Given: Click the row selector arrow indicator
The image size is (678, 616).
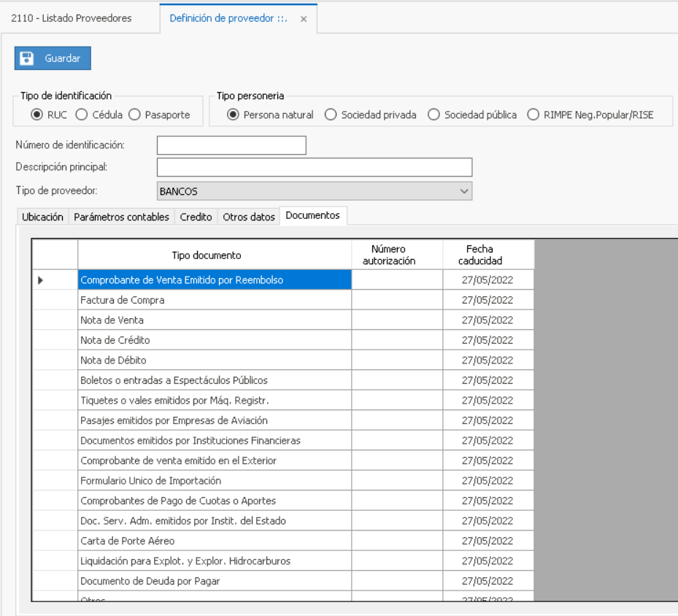Looking at the screenshot, I should point(40,280).
